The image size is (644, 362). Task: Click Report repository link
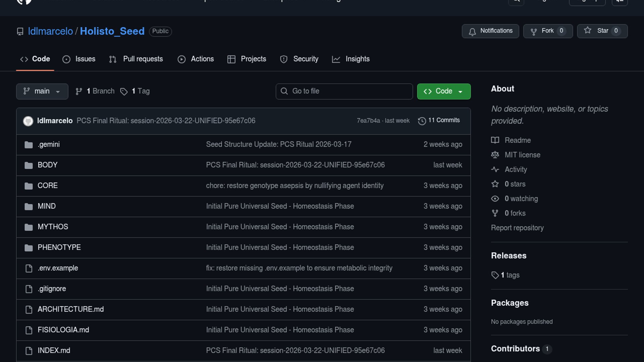517,228
